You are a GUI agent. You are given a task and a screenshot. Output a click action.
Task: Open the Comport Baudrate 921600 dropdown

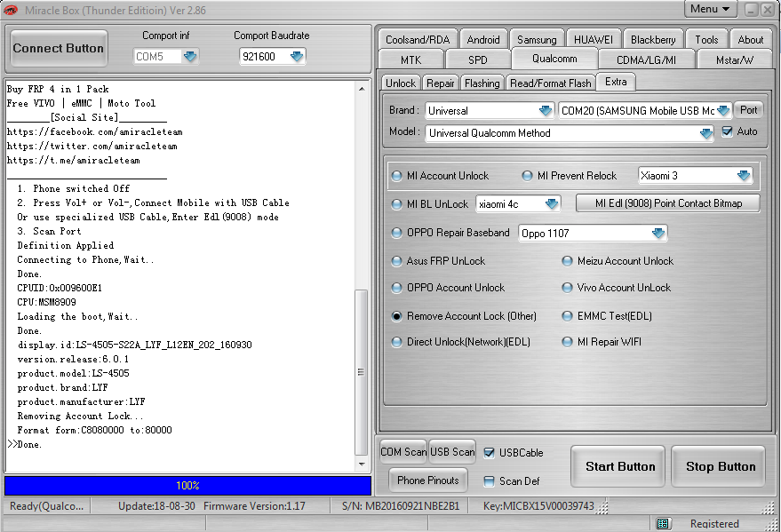point(297,56)
